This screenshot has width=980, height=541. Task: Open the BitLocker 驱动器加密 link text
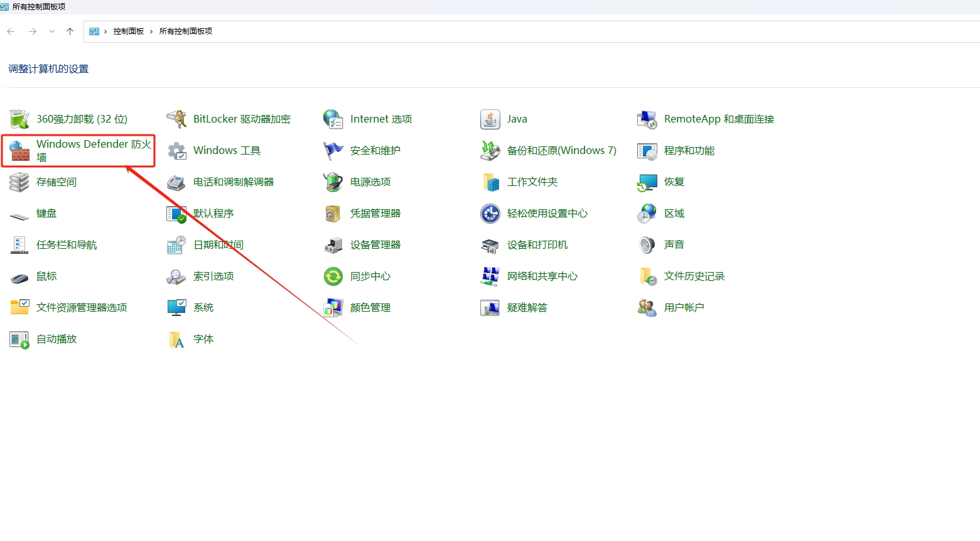pos(242,119)
